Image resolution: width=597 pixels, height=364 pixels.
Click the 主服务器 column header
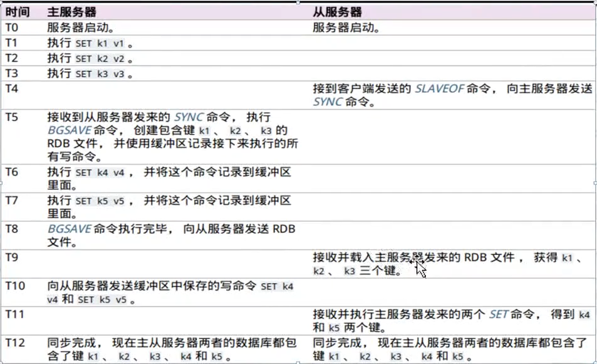[x=71, y=12]
